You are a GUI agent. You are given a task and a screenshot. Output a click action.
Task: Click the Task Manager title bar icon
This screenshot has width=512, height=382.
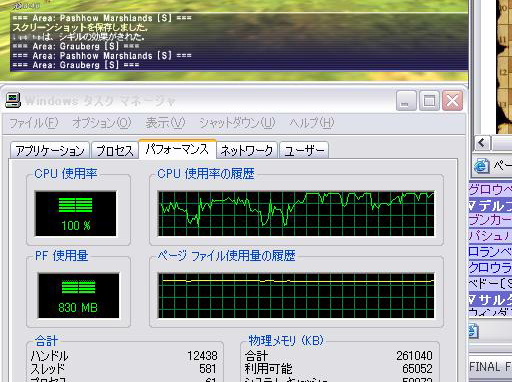pyautogui.click(x=13, y=100)
